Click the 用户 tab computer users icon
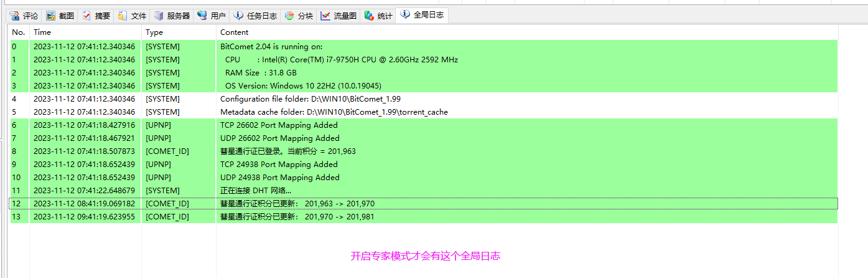Screen dimensions: 868x278 202,16
